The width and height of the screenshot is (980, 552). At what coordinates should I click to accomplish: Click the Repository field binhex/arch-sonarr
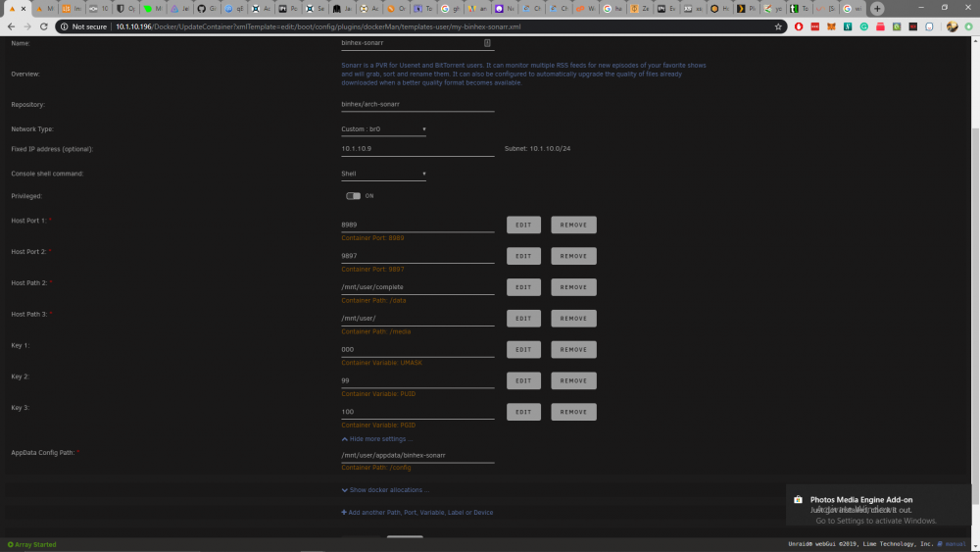[x=417, y=104]
